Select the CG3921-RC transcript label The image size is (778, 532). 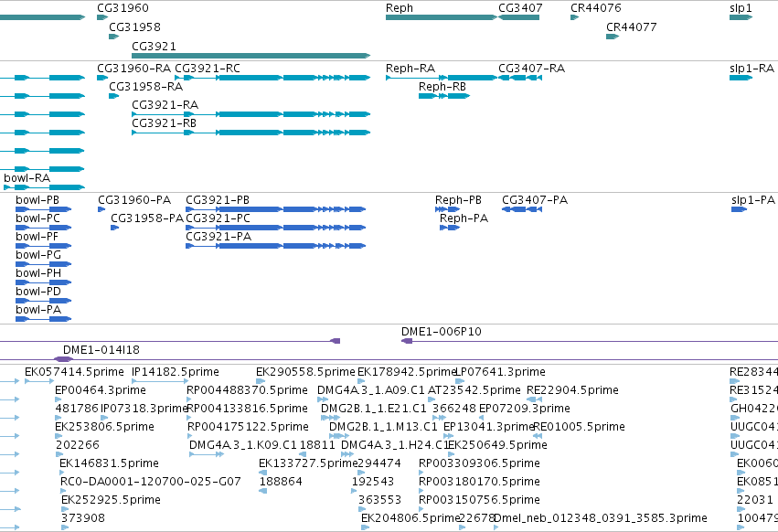click(208, 68)
